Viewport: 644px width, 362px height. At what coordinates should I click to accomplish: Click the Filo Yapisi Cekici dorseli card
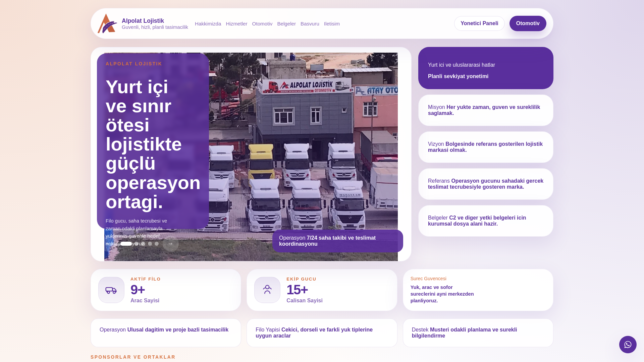[322, 333]
